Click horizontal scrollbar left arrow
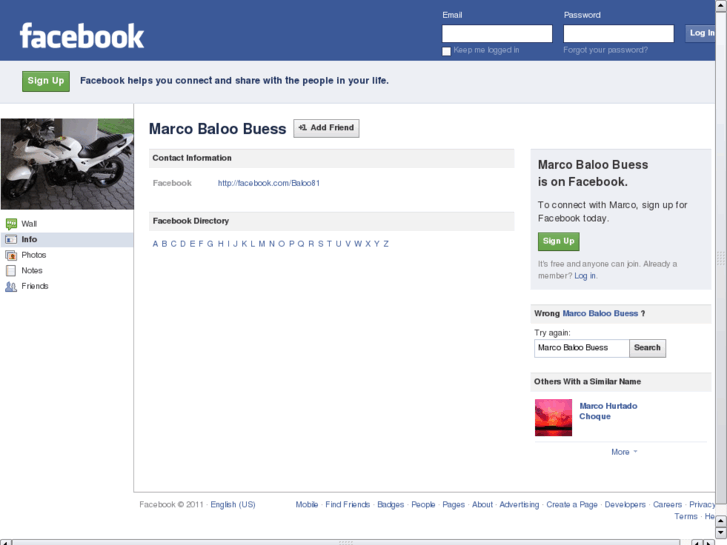 tap(6, 542)
